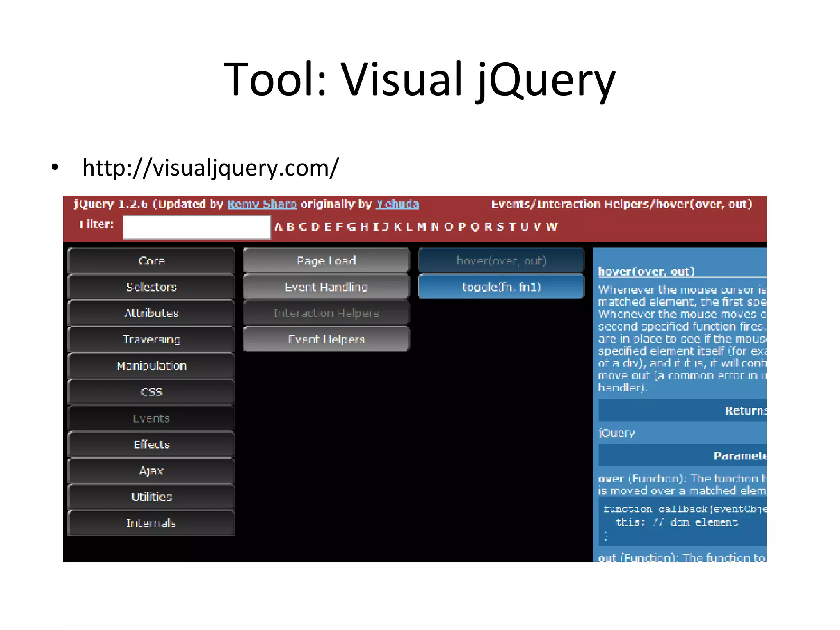Filter by letter B
Image resolution: width=840 pixels, height=630 pixels.
(x=290, y=227)
